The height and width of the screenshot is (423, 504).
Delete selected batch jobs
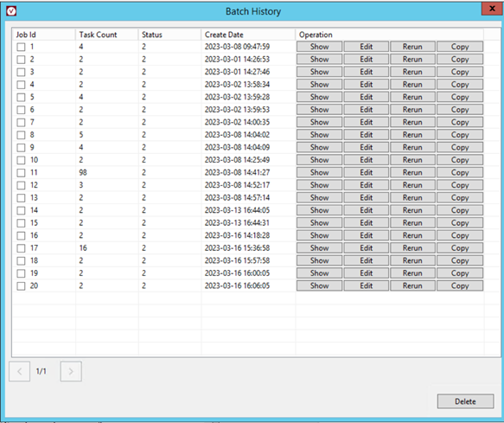pos(465,401)
